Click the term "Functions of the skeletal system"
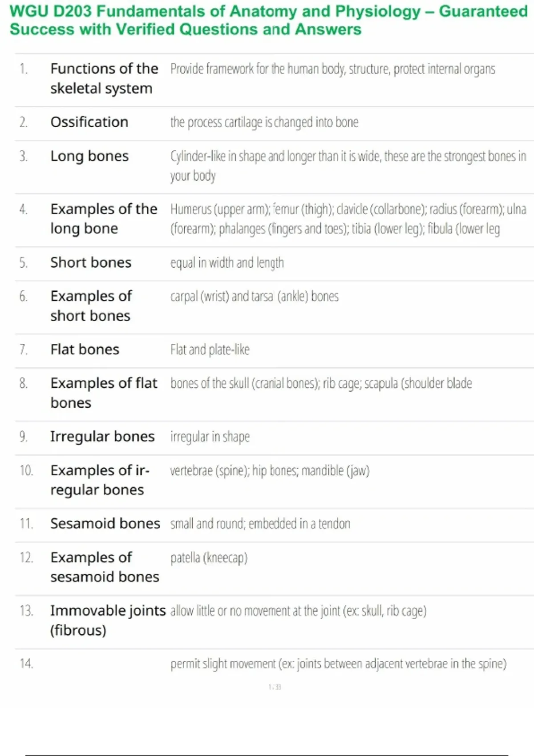This screenshot has width=534, height=756. (x=104, y=79)
